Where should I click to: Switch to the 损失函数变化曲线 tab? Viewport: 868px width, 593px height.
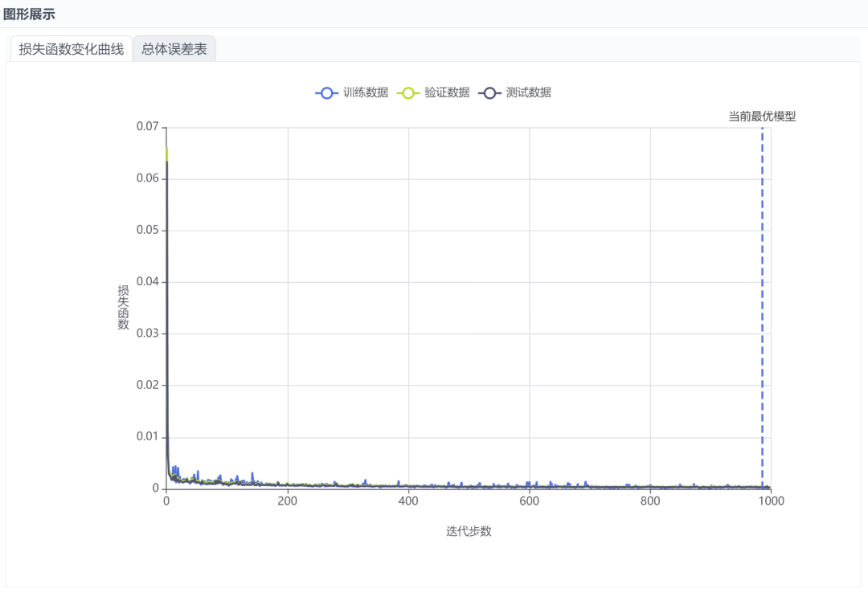tap(71, 49)
